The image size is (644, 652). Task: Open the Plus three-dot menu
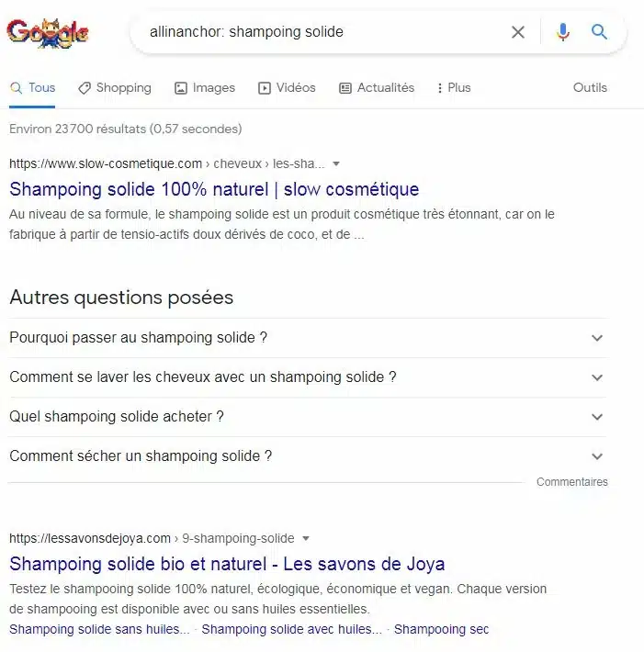454,88
